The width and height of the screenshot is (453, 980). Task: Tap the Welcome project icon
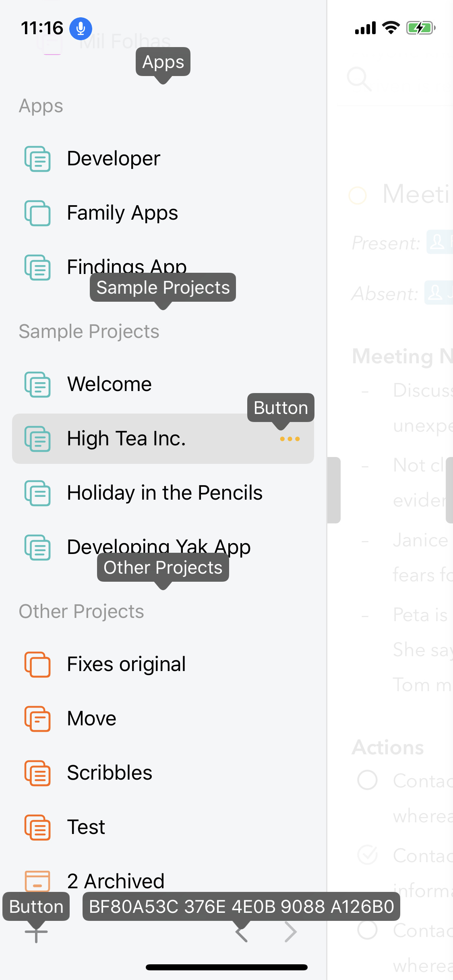point(37,384)
